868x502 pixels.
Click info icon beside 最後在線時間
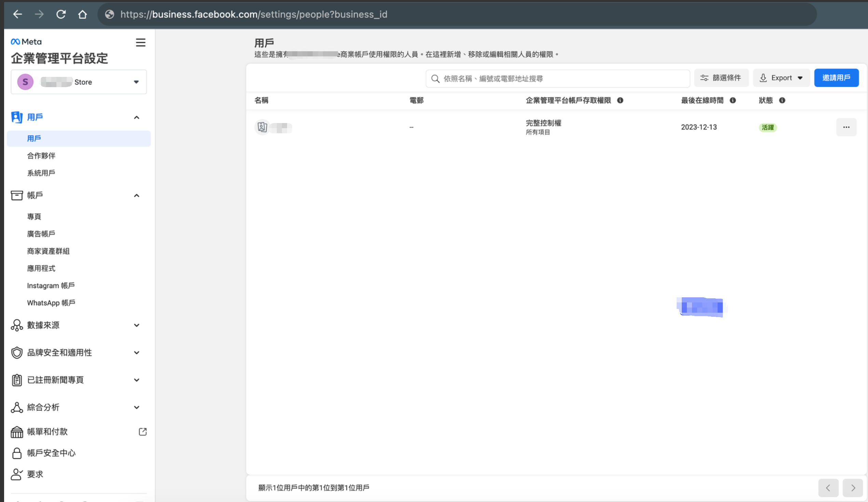733,100
